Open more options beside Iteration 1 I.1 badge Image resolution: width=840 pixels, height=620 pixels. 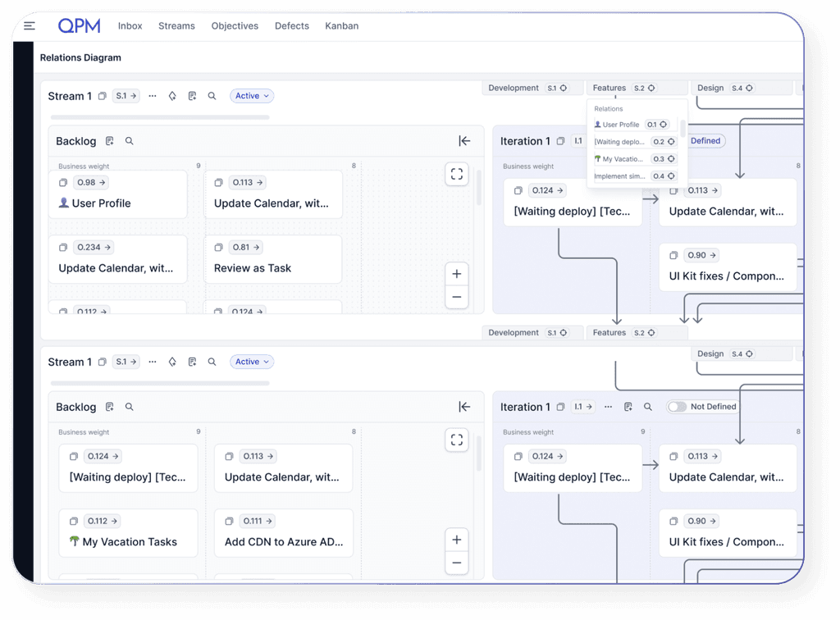[x=609, y=407]
